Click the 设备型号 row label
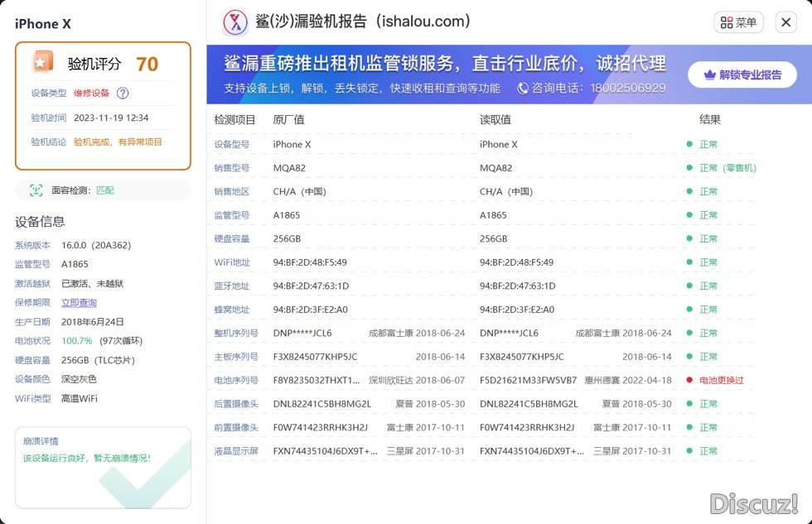This screenshot has width=812, height=524. click(231, 144)
